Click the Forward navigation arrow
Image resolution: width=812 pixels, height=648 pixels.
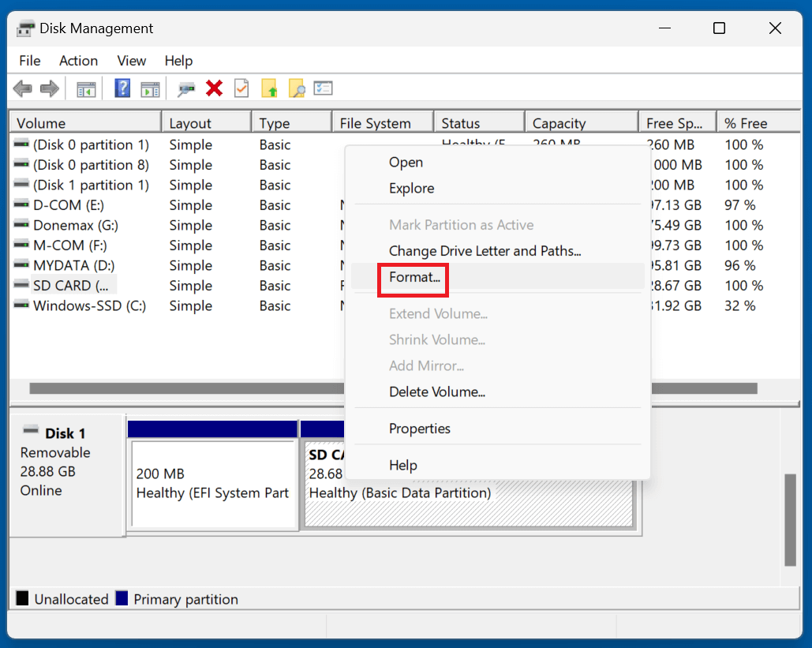coord(49,88)
